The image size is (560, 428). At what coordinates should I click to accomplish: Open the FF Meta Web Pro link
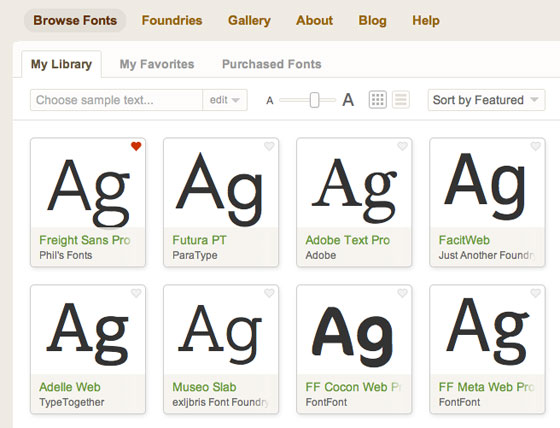486,387
